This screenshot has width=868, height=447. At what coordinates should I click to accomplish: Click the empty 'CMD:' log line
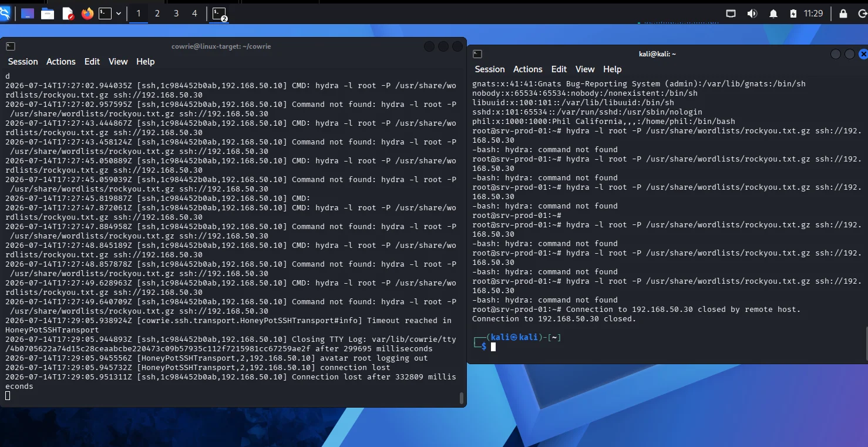click(x=158, y=199)
